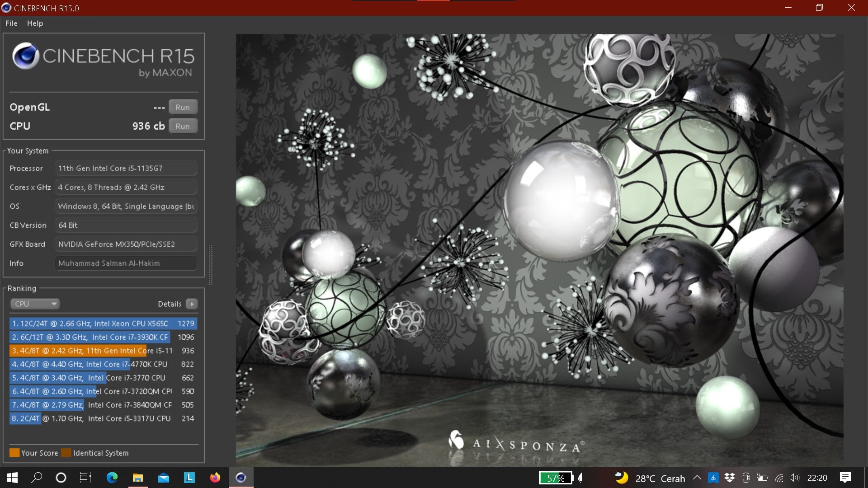Open the Windows Start menu

tap(12, 478)
